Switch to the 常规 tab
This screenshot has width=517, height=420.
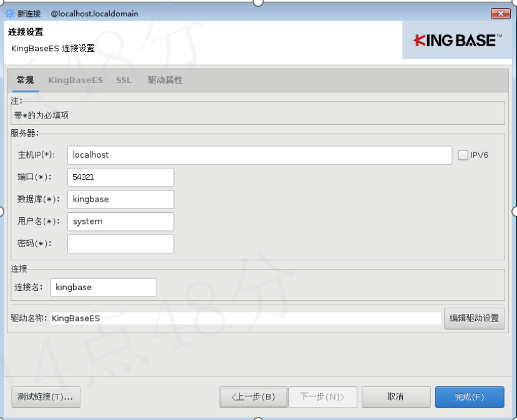tap(25, 80)
